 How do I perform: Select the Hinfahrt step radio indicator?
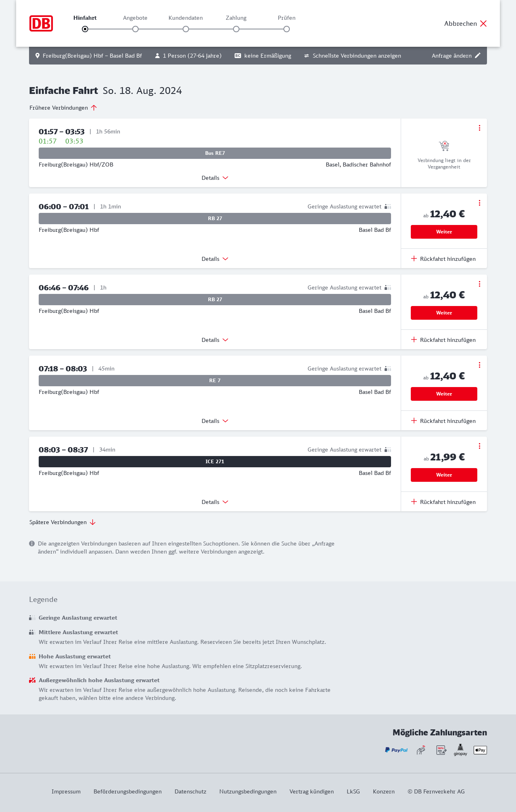tap(85, 29)
